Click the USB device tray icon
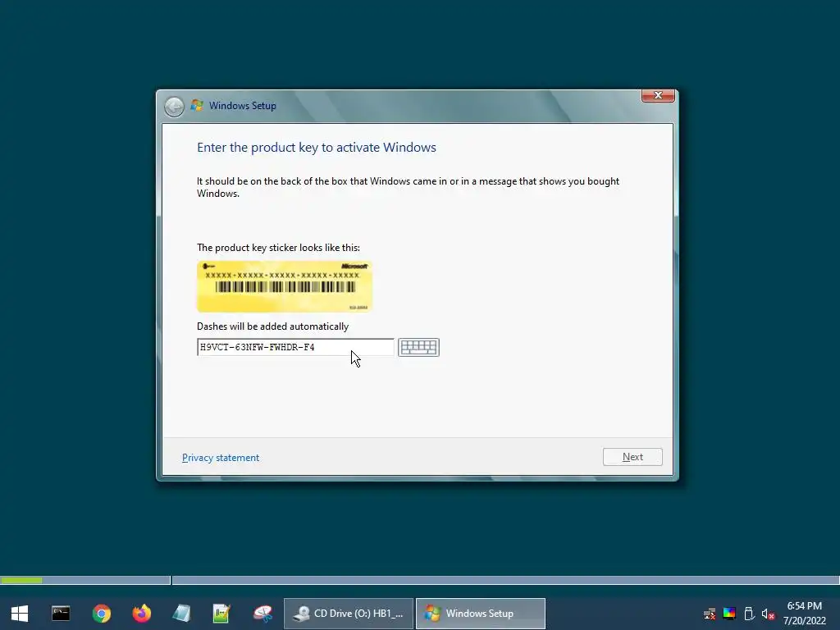The width and height of the screenshot is (840, 630). pyautogui.click(x=749, y=614)
